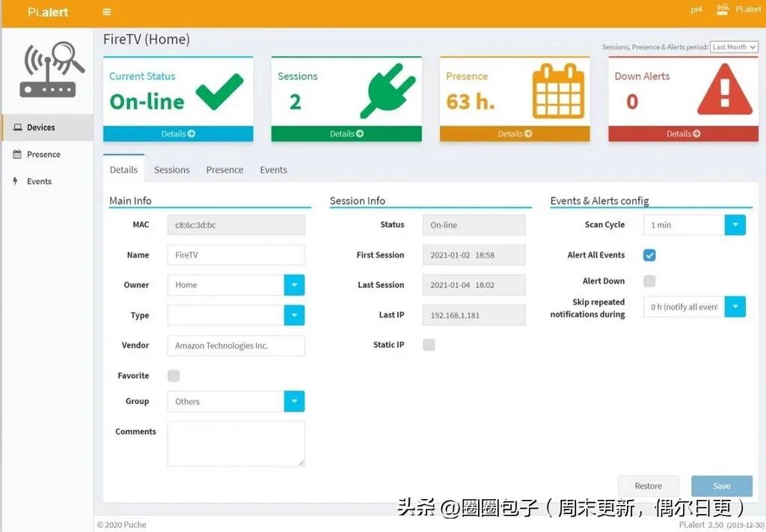The width and height of the screenshot is (766, 532).
Task: Click the red warning triangle icon
Action: pos(725,91)
